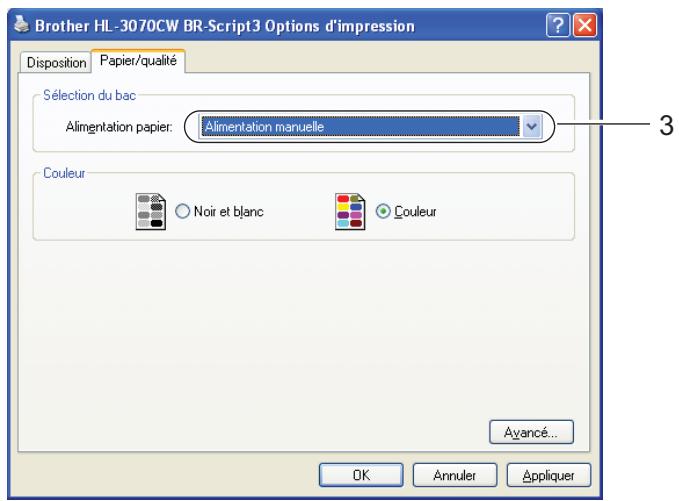Confirm with the OK button
Image resolution: width=679 pixels, height=501 pixels.
click(361, 475)
